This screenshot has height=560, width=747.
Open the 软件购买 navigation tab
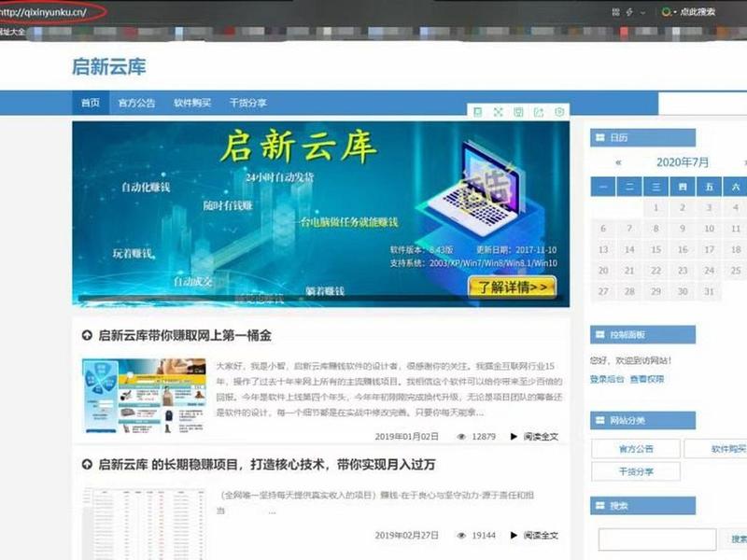point(192,103)
